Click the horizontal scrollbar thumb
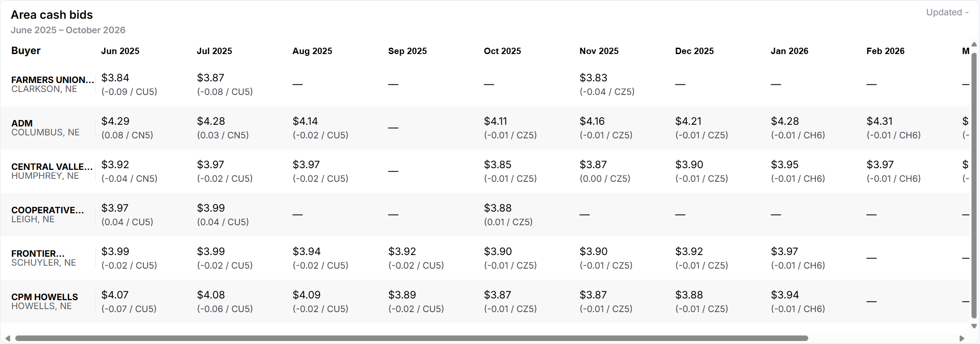 click(x=412, y=338)
